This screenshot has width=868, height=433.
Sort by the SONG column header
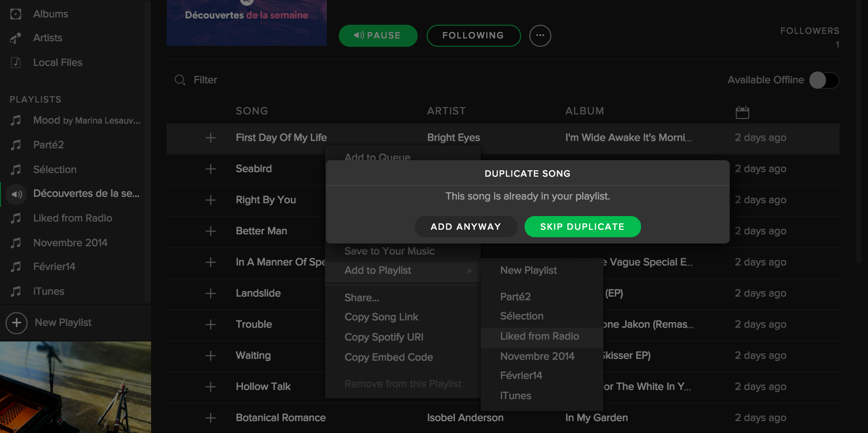coord(252,111)
